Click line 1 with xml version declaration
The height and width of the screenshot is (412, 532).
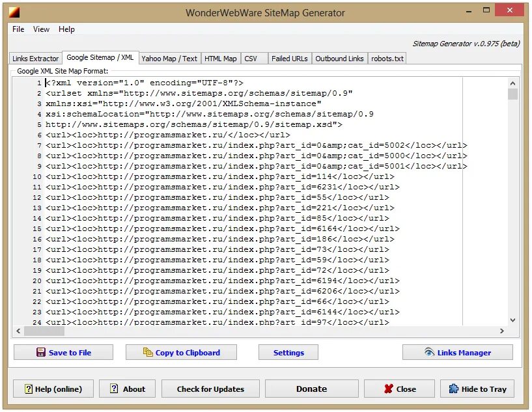pyautogui.click(x=144, y=83)
